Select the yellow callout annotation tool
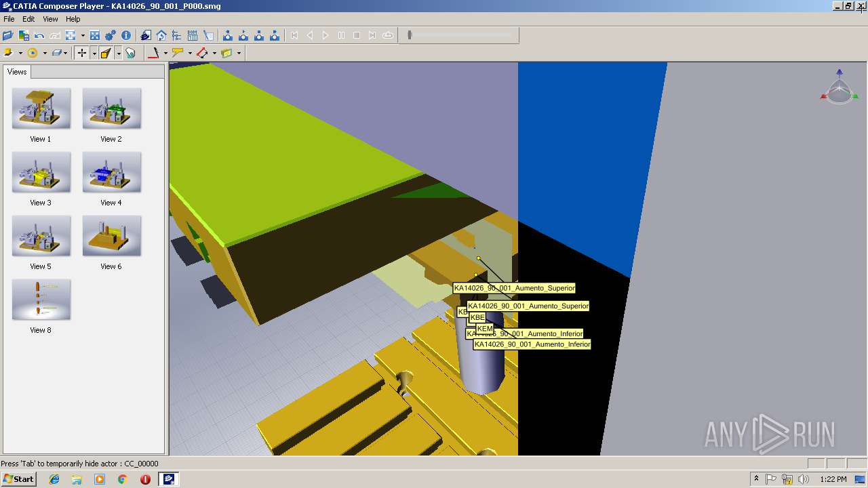 178,53
